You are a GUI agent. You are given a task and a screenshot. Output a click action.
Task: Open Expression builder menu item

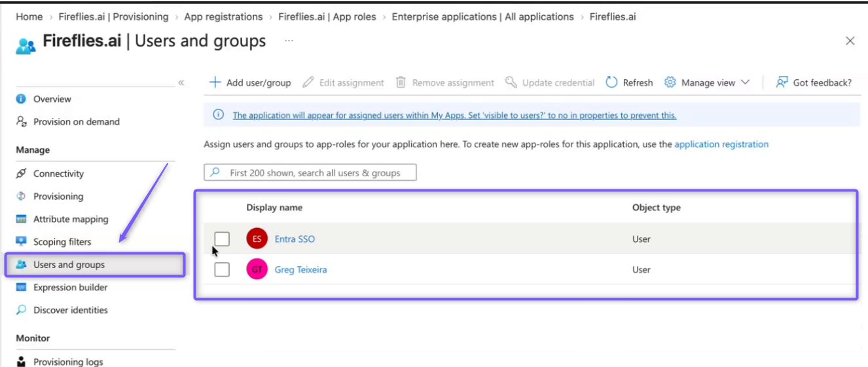[71, 287]
